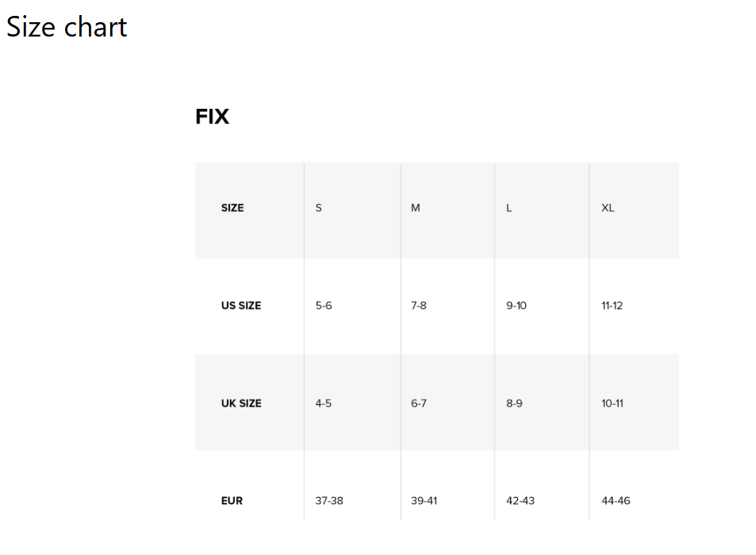756x555 pixels.
Task: Click the US size 11-12 cell
Action: coord(612,306)
